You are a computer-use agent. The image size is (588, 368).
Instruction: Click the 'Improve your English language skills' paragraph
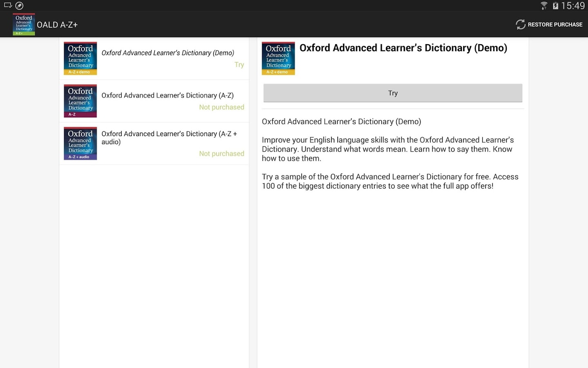tap(388, 149)
